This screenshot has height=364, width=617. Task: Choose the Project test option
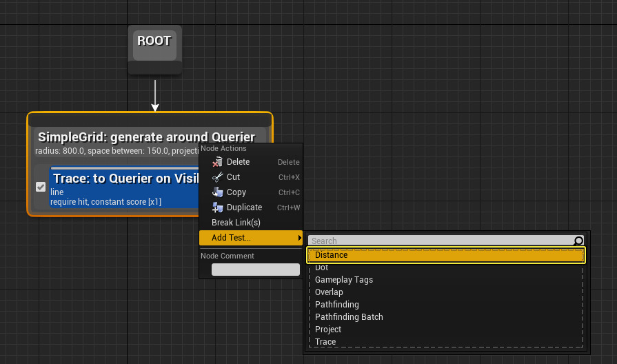point(446,330)
